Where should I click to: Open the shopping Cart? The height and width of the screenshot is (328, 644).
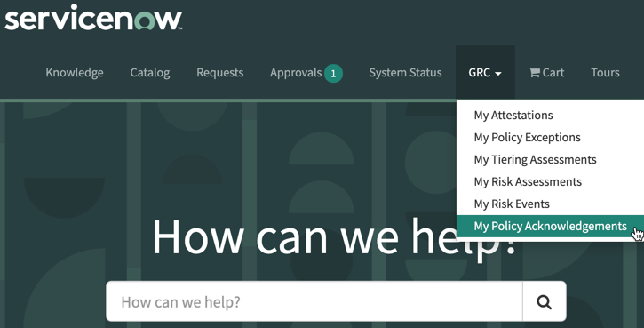tap(546, 73)
